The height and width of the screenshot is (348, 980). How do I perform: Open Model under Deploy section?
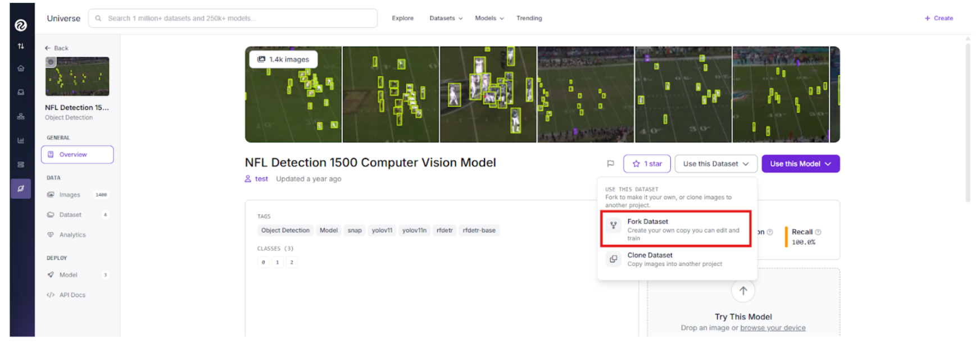(x=77, y=275)
